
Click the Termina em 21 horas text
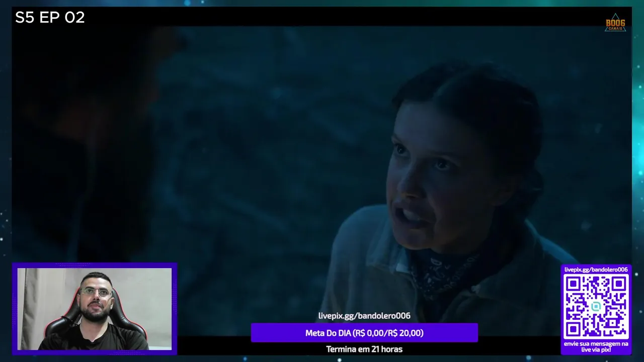(364, 349)
